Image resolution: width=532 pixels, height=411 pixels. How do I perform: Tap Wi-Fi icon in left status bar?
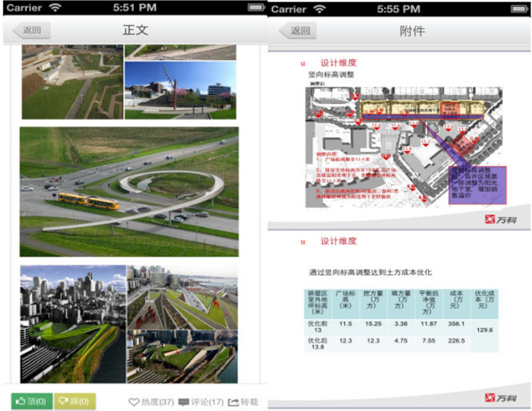pos(55,8)
